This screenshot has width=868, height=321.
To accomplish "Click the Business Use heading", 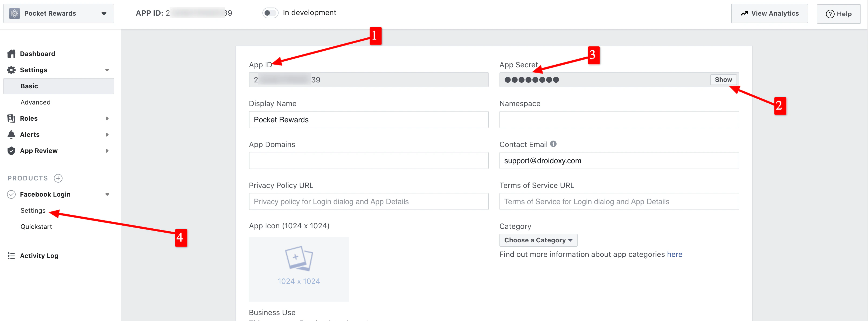I will pyautogui.click(x=272, y=312).
